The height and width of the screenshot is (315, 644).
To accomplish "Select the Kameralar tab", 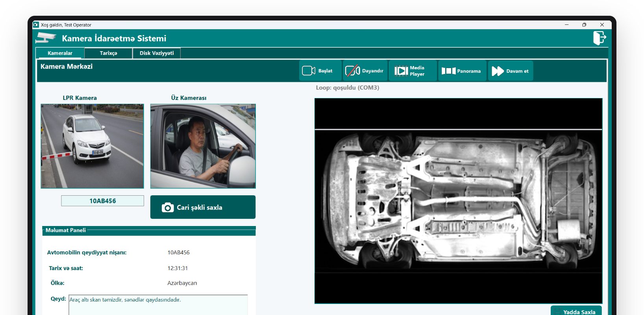I will point(60,53).
